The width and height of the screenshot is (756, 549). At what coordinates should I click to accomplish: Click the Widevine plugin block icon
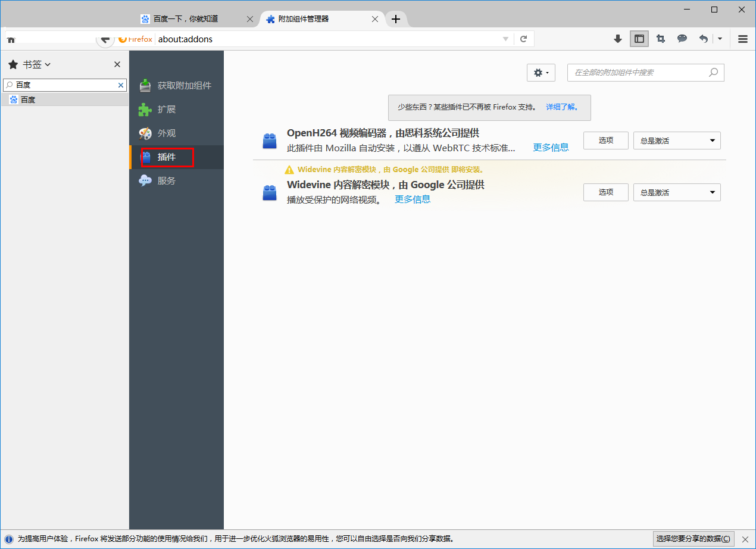tap(270, 193)
